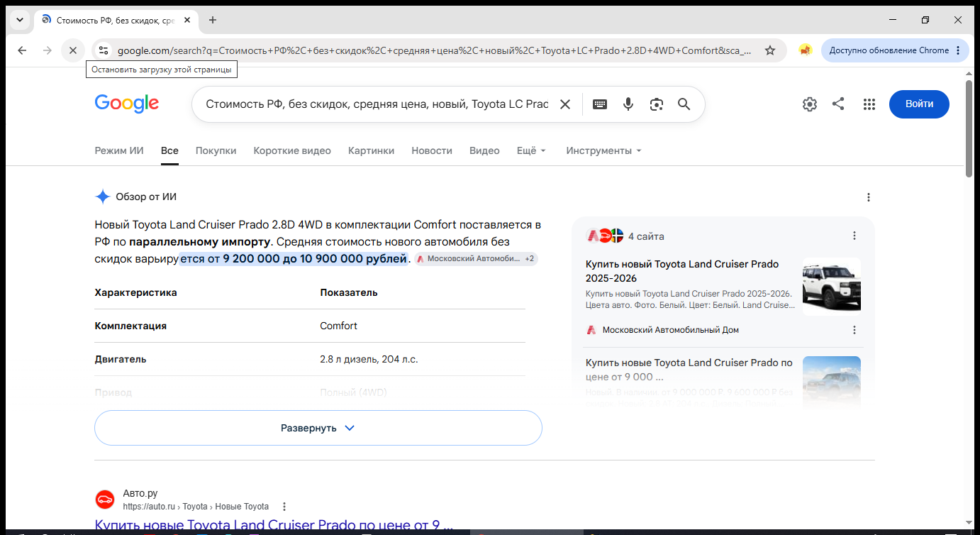The height and width of the screenshot is (535, 980).
Task: Go back to the previous page
Action: click(x=22, y=50)
